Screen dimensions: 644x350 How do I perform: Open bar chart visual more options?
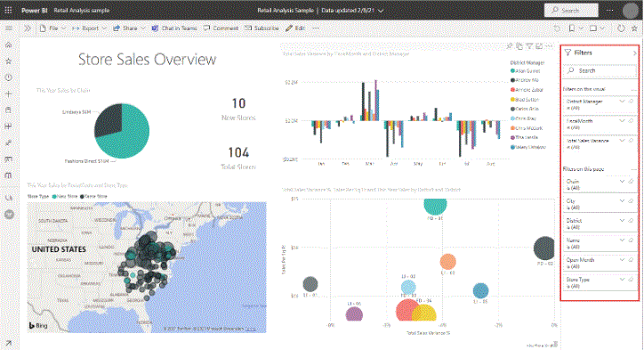click(x=549, y=46)
